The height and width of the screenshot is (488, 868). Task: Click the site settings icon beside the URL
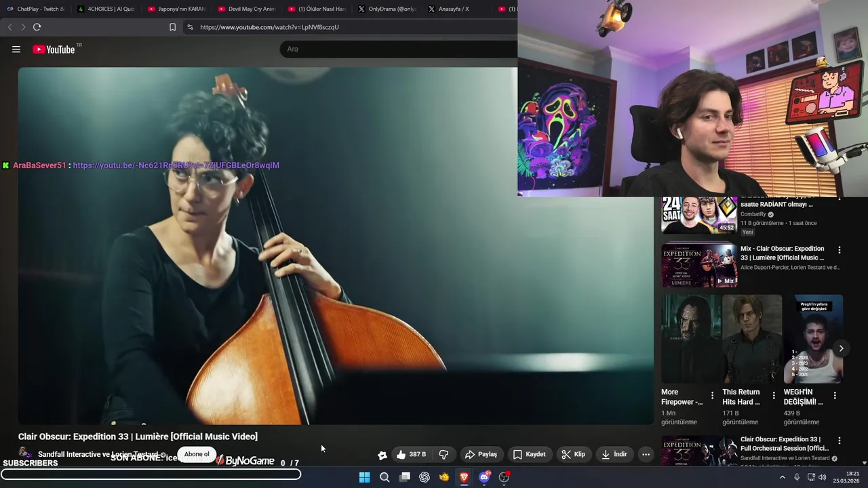(190, 27)
